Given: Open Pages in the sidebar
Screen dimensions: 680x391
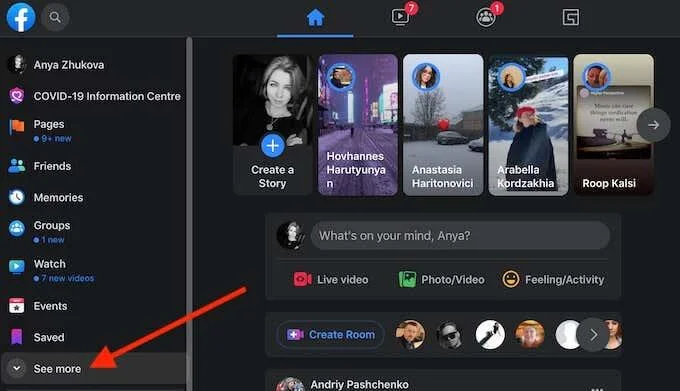Looking at the screenshot, I should [x=49, y=124].
